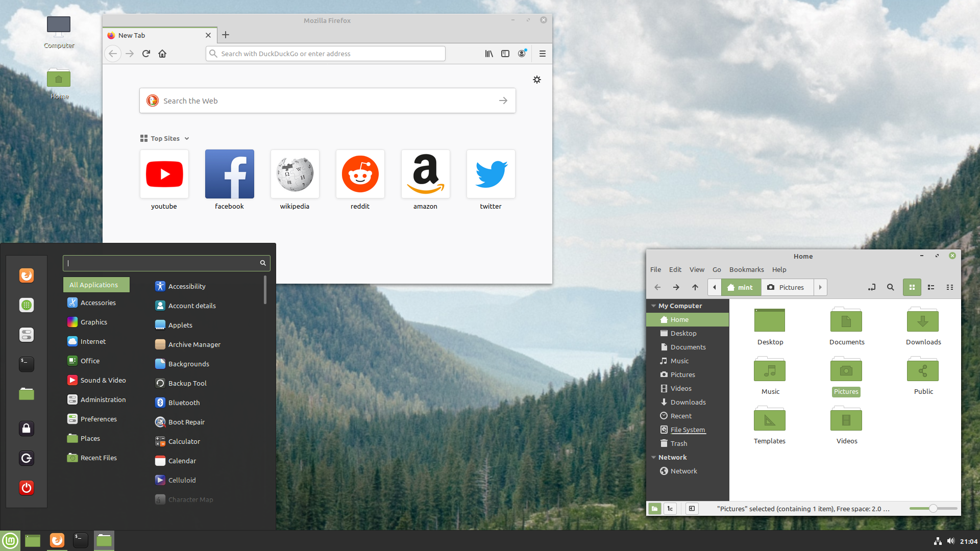Toggle location entry in file manager toolbar
980x551 pixels.
(x=871, y=287)
